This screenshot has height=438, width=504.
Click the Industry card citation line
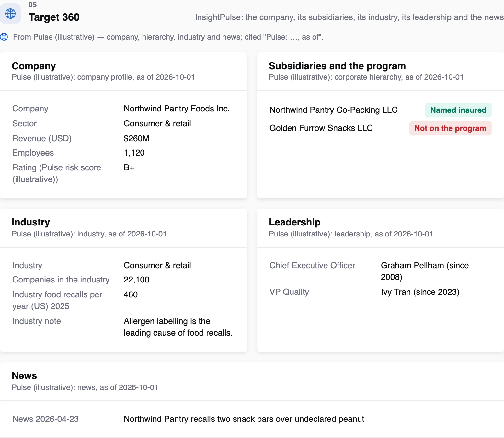89,234
